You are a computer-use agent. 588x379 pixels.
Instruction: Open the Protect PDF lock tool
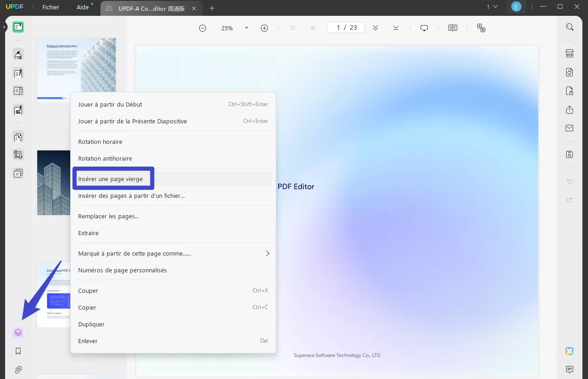point(569,91)
